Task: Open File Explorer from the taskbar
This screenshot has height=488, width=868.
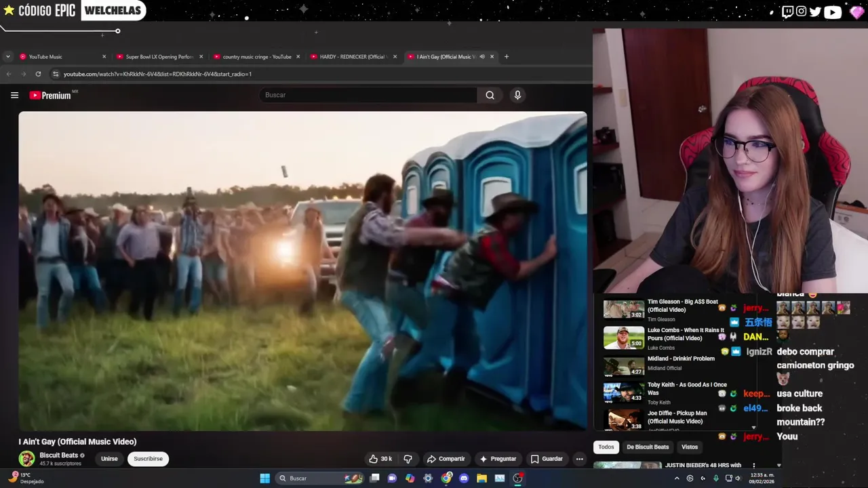Action: (x=481, y=479)
